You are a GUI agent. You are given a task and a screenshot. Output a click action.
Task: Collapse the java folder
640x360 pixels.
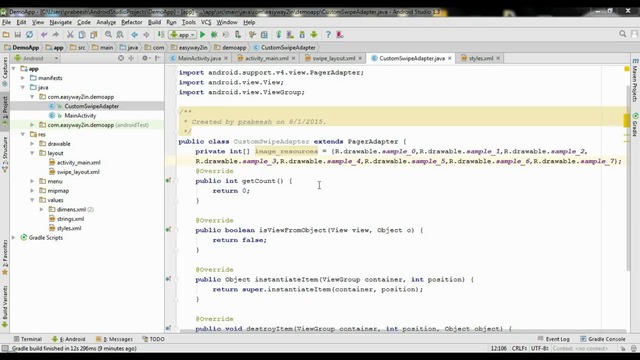[23, 87]
